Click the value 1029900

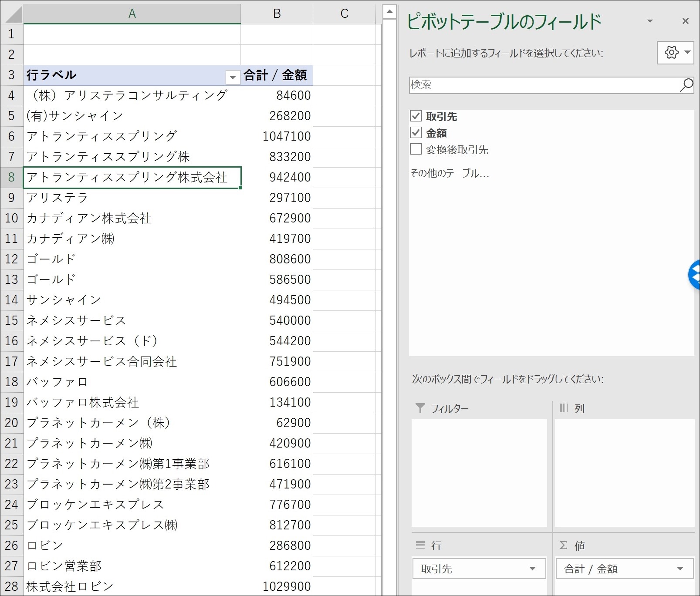click(277, 586)
